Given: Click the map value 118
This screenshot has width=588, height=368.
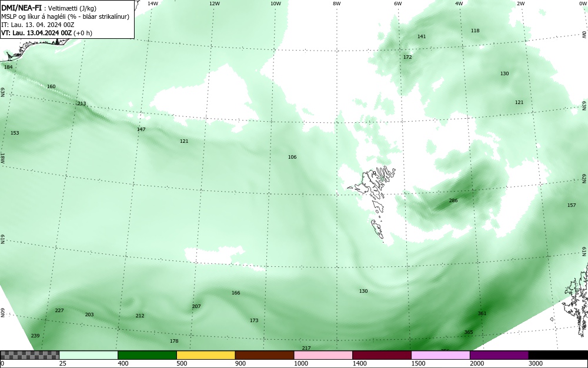Looking at the screenshot, I should point(475,31).
